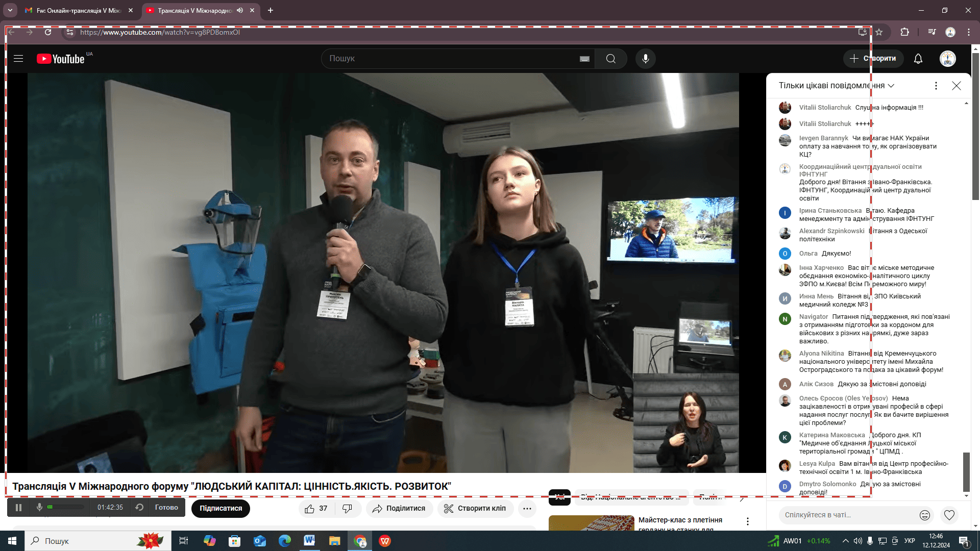Click the Chrome address bar URL
This screenshot has width=980, height=551.
coord(160,32)
